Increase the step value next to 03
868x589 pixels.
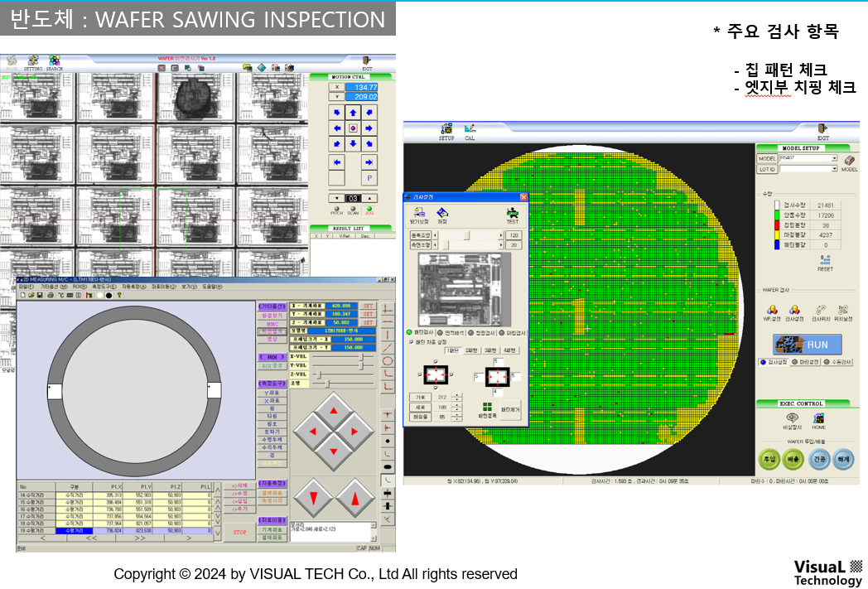(x=369, y=198)
